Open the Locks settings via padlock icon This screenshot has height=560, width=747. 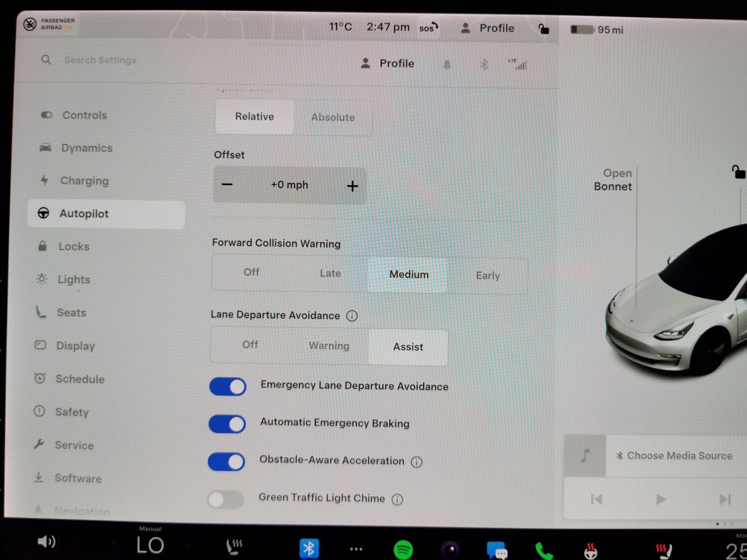43,246
